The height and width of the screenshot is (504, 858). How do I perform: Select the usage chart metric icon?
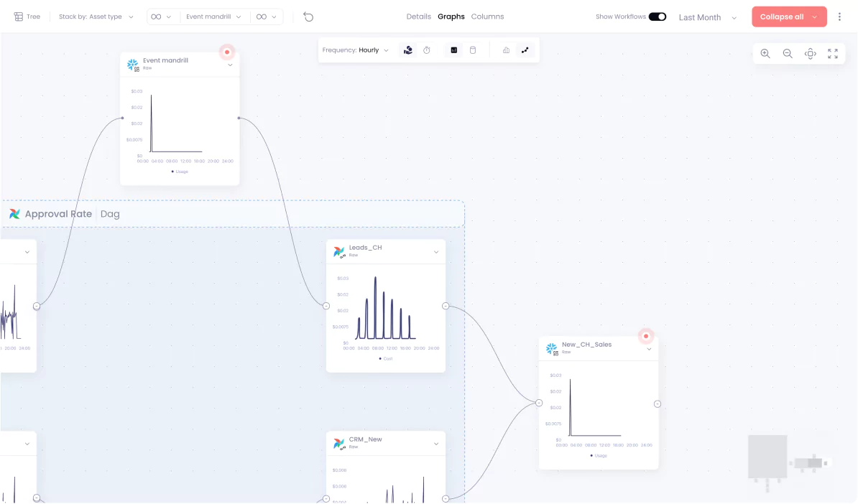click(453, 50)
